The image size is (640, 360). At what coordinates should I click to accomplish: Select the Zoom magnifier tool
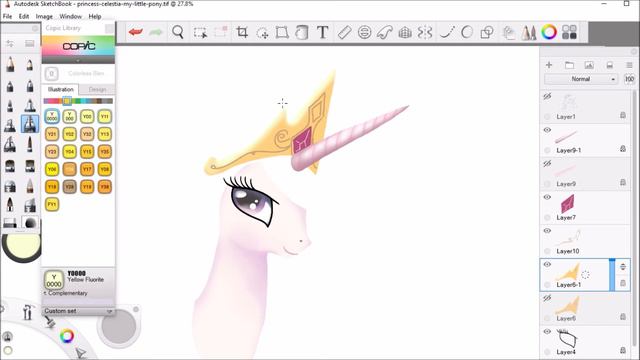pos(178,32)
